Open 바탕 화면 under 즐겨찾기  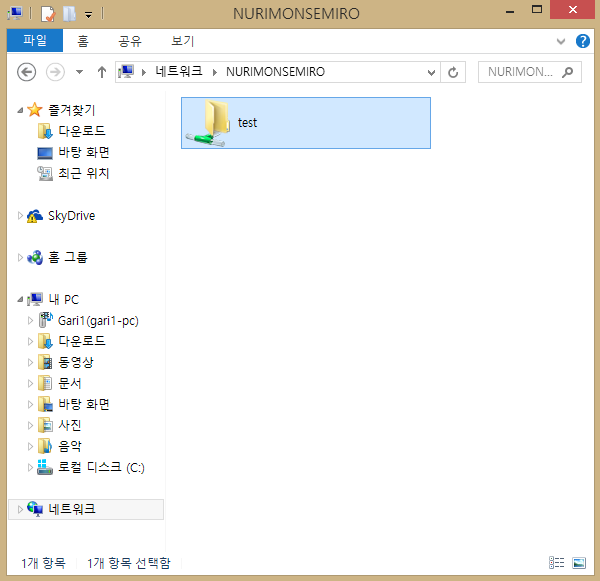73,152
